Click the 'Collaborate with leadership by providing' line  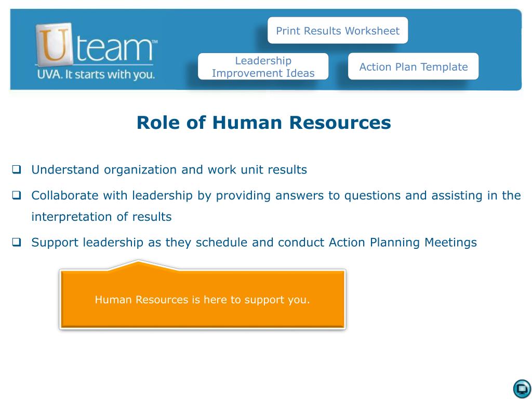coord(276,195)
